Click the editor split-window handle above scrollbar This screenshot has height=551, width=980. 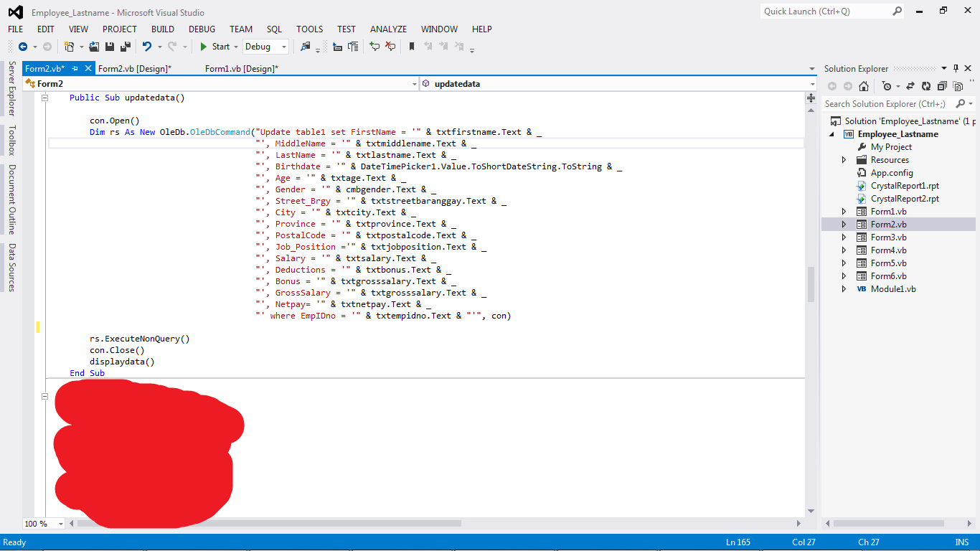811,98
